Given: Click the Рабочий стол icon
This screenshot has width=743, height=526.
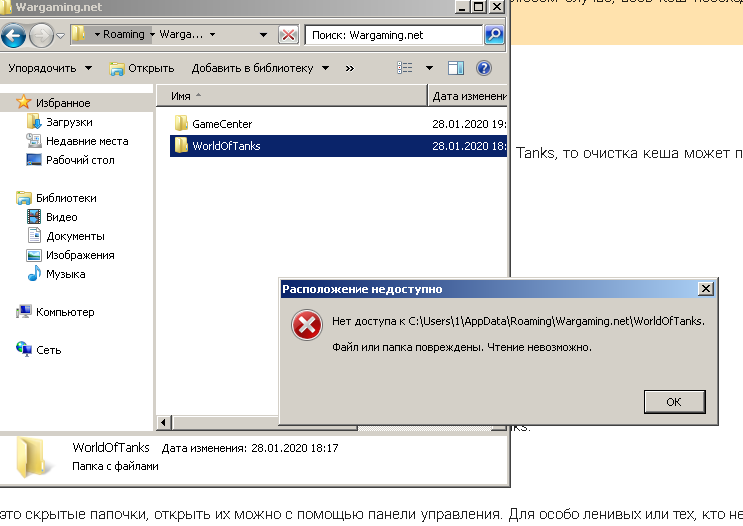Looking at the screenshot, I should tap(34, 160).
